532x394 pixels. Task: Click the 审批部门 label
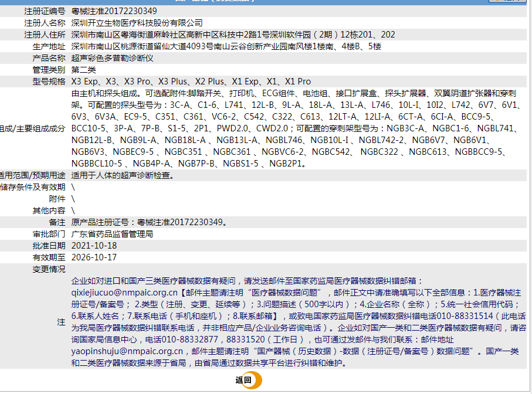pyautogui.click(x=49, y=234)
